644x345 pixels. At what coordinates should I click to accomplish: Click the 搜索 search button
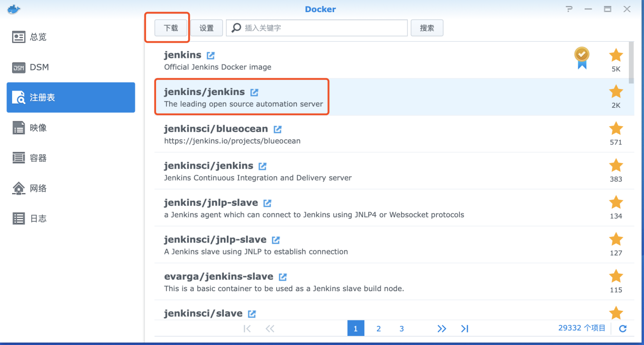427,28
